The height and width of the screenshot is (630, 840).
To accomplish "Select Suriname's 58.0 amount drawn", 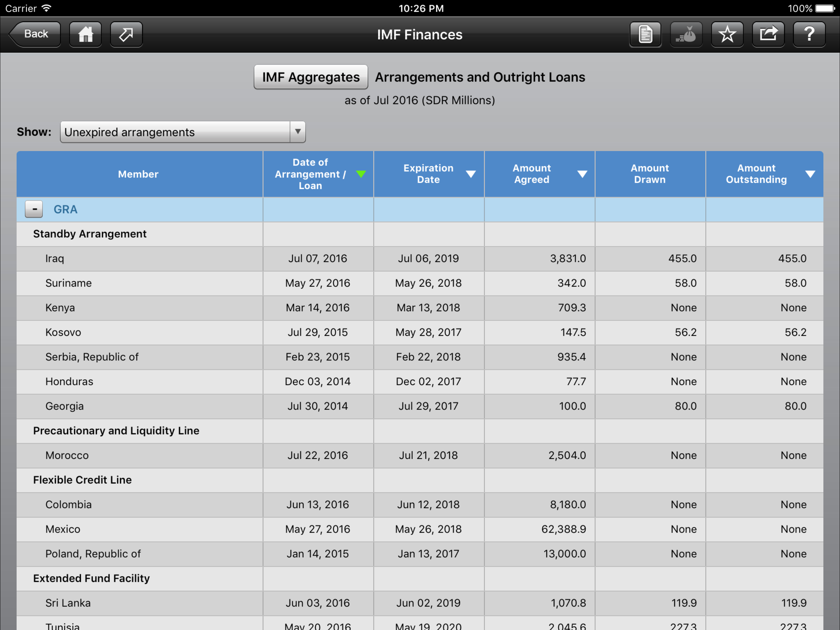I will (685, 283).
